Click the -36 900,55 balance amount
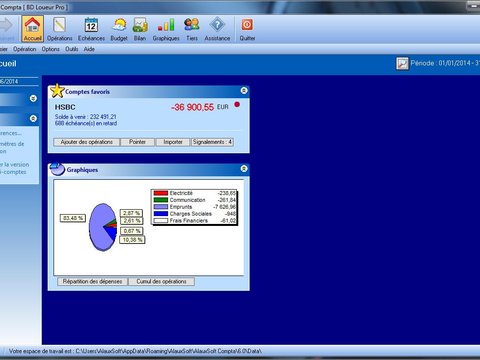480x360 pixels. click(192, 107)
